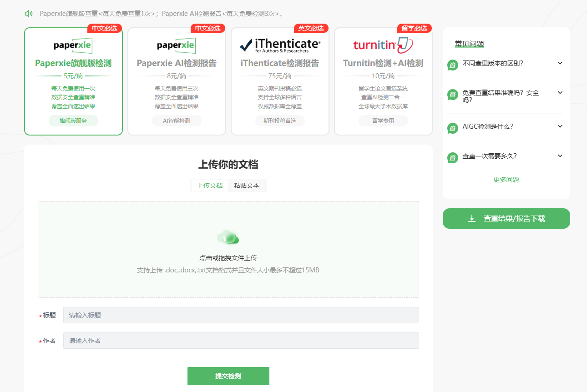Click the 留学生论文首选系统 text
Viewport: 587px width, 392px height.
click(383, 88)
